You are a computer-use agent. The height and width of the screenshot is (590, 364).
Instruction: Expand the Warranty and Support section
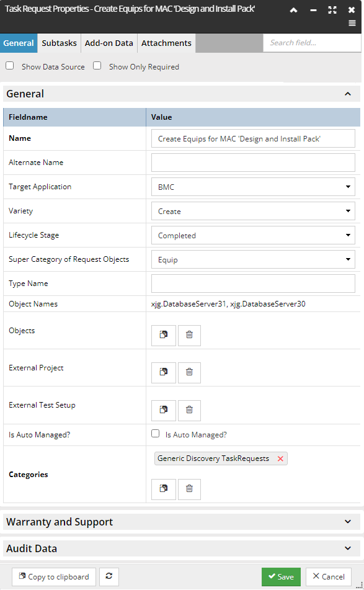(x=182, y=522)
